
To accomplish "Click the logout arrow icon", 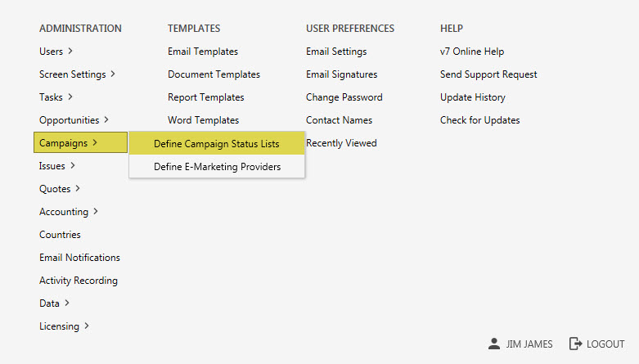I will point(575,344).
